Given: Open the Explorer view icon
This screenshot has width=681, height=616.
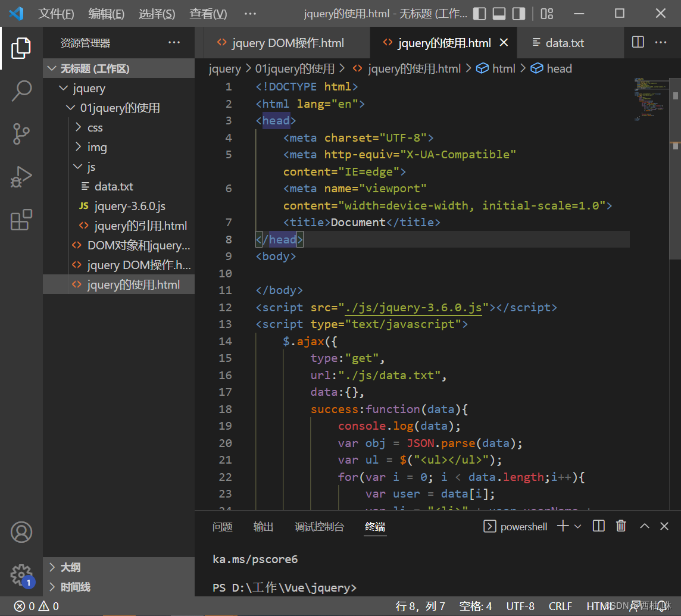Looking at the screenshot, I should coord(21,49).
